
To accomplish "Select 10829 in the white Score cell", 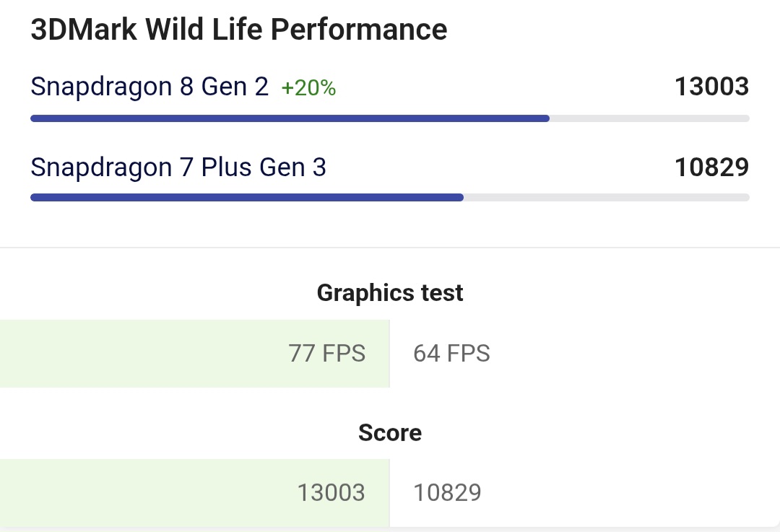I will pos(447,493).
